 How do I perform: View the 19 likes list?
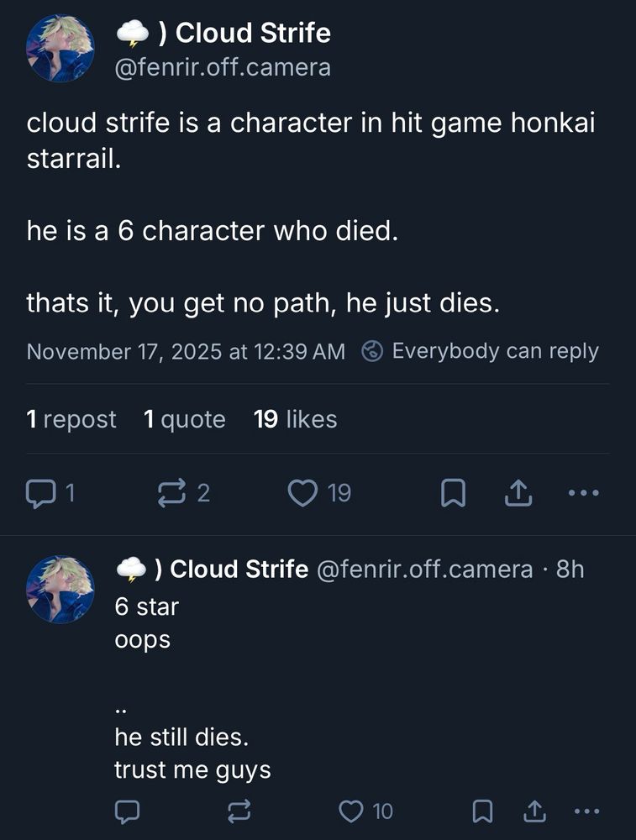click(295, 419)
